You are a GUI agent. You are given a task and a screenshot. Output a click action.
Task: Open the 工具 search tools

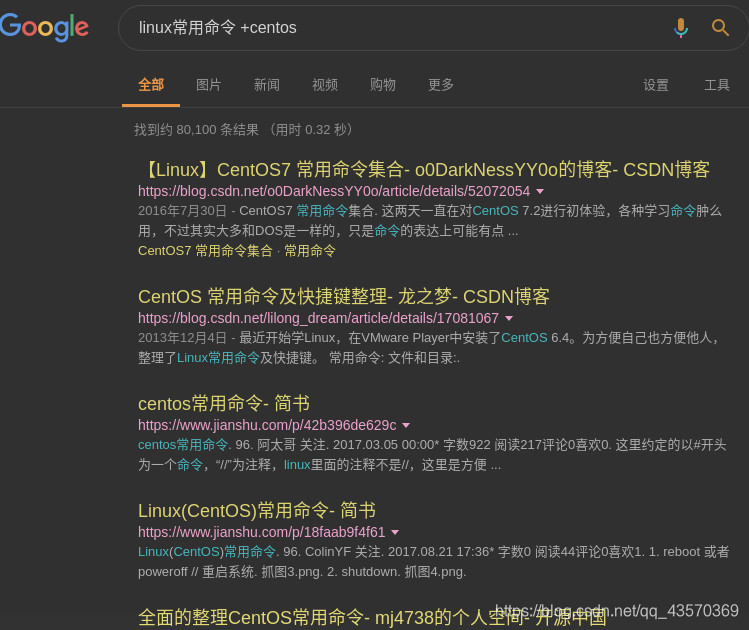point(717,85)
